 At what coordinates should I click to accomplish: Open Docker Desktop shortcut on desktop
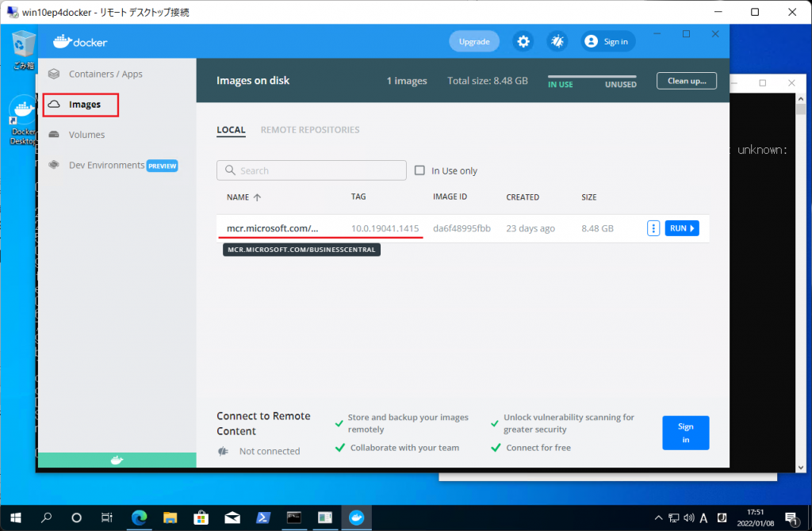[x=23, y=120]
